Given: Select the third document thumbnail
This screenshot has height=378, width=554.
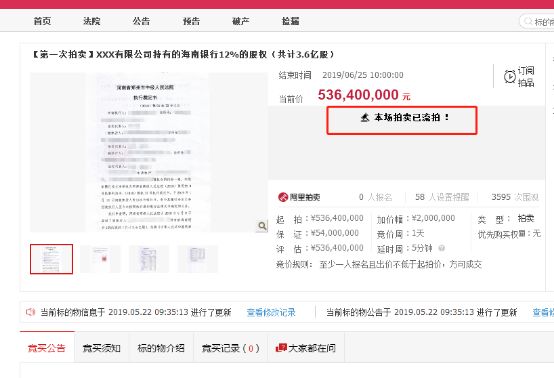Looking at the screenshot, I should pyautogui.click(x=149, y=259).
